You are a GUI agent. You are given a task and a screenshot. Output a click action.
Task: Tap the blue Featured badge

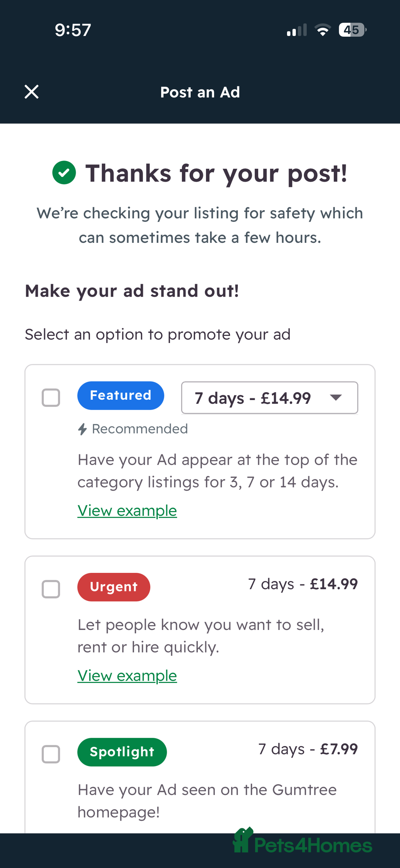click(121, 396)
